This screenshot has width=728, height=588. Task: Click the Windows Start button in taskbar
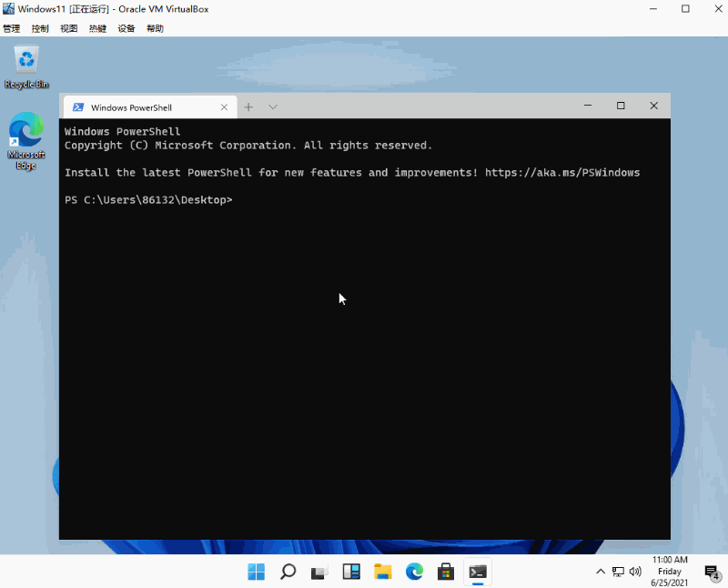(257, 572)
